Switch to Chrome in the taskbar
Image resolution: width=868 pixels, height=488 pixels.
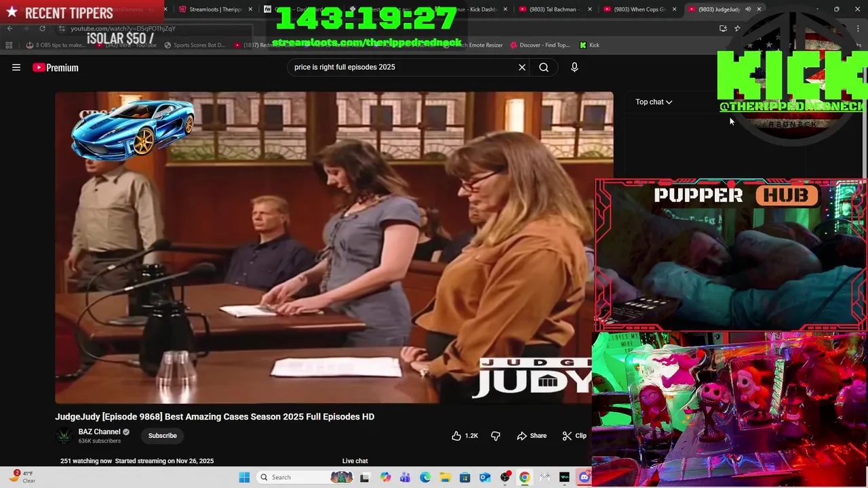click(x=525, y=477)
